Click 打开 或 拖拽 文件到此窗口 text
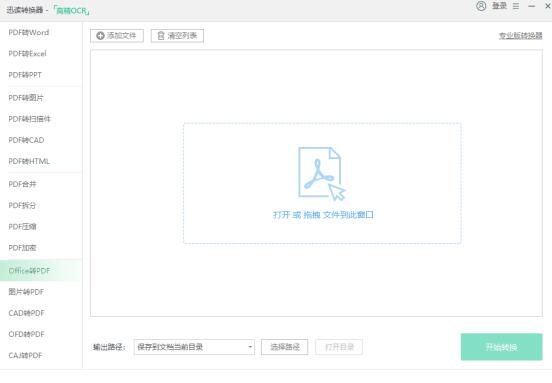 click(323, 215)
